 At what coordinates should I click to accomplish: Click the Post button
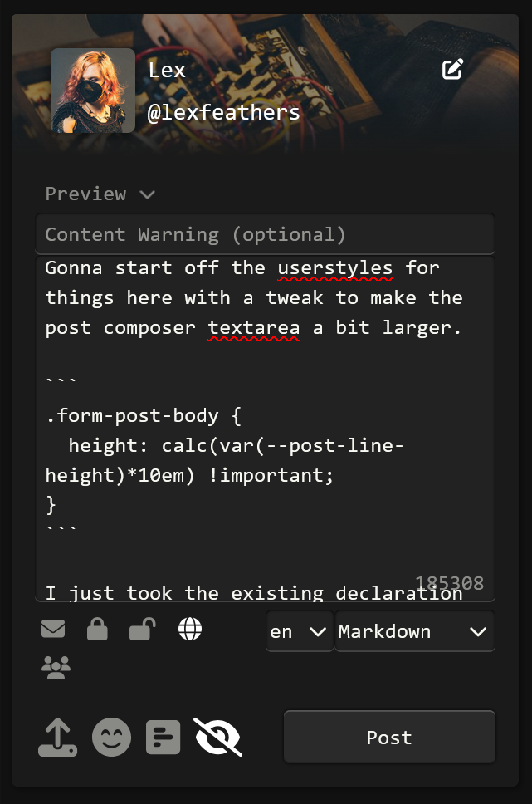tap(389, 738)
